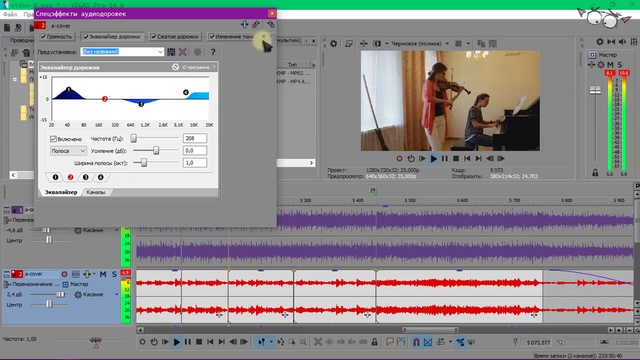Viewport: 640px width, 360px height.
Task: Lock master fader channels padlock
Action: [595, 173]
